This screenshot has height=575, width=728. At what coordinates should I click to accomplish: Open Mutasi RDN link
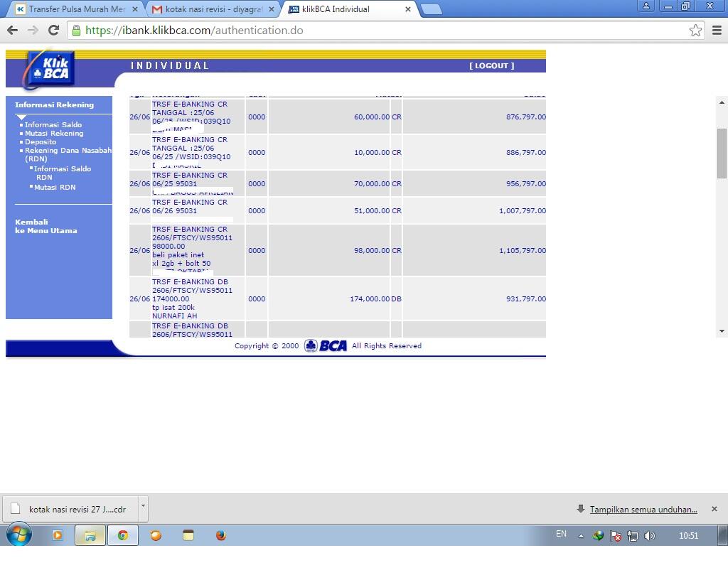click(x=55, y=187)
